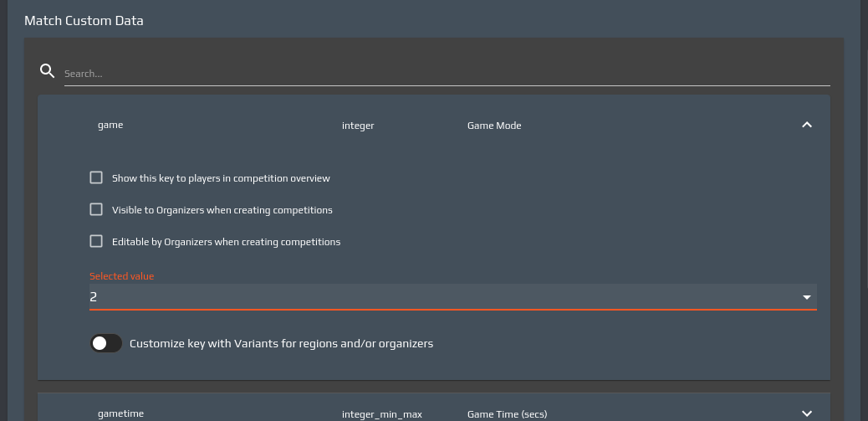Click the 'integer_min_max' type label
Screen dimensions: 868x421
click(382, 414)
